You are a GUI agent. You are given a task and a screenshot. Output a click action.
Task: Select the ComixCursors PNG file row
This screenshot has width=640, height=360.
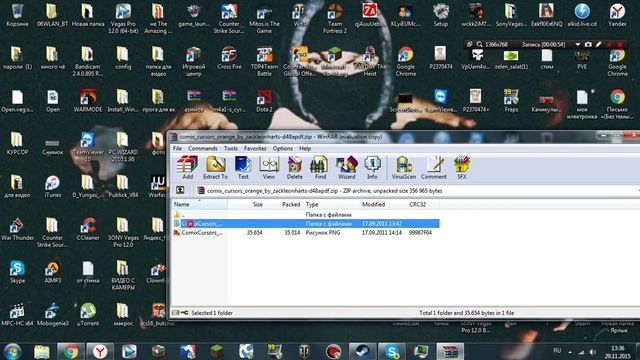[x=306, y=233]
